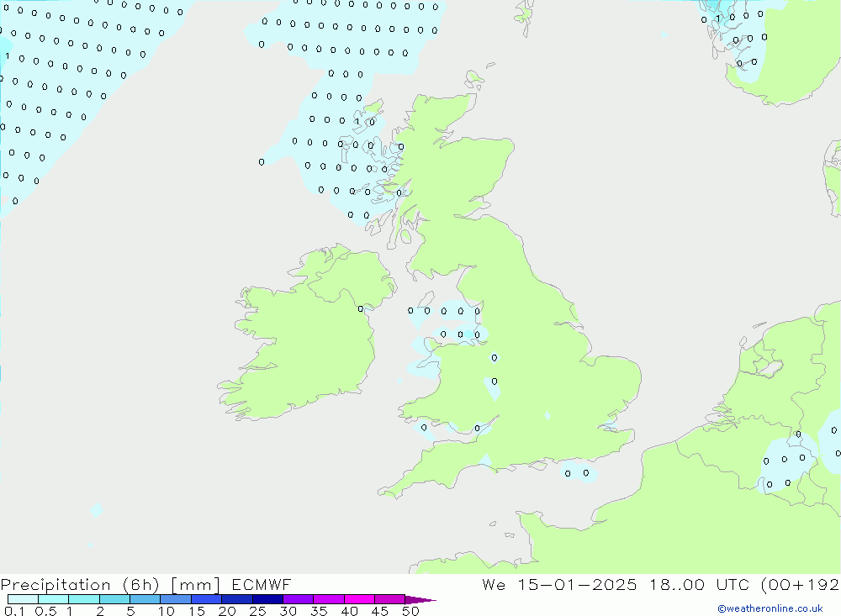Click the '[mm]' unit label

196,585
